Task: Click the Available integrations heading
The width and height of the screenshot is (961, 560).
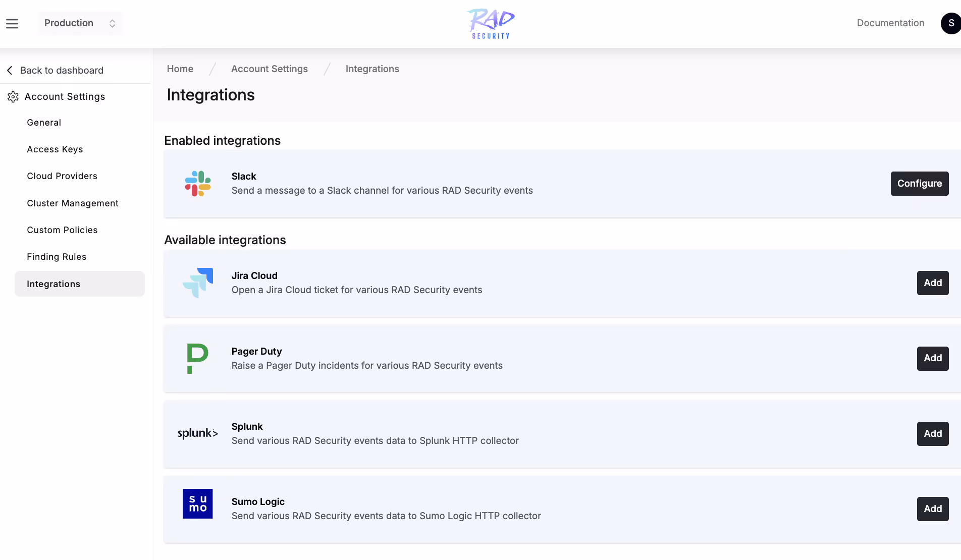Action: coord(225,240)
